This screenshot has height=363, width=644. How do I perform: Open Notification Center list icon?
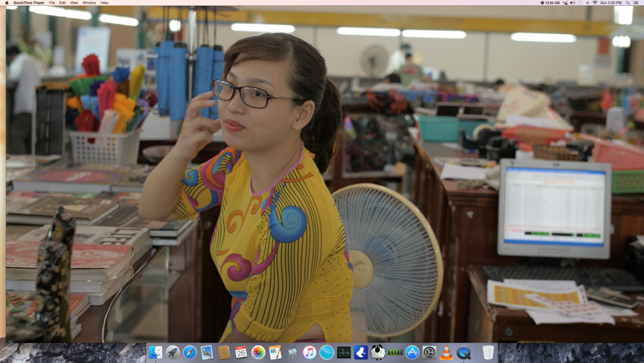click(x=636, y=3)
